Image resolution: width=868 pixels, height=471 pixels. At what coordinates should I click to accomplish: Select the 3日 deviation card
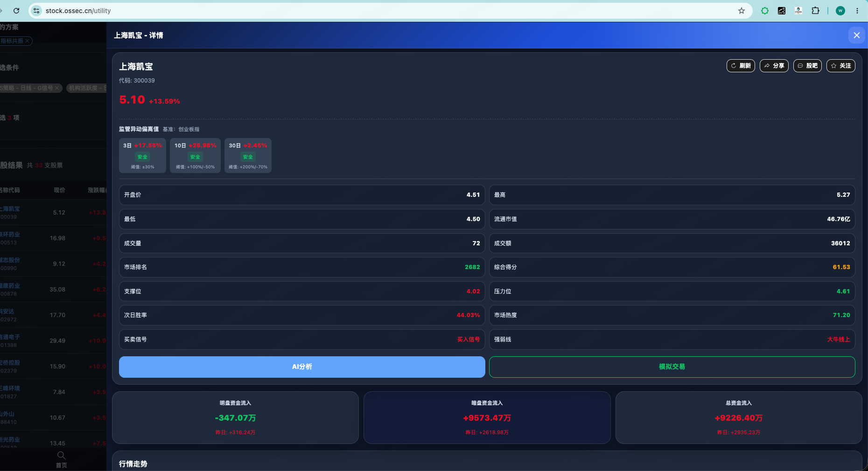click(x=142, y=156)
